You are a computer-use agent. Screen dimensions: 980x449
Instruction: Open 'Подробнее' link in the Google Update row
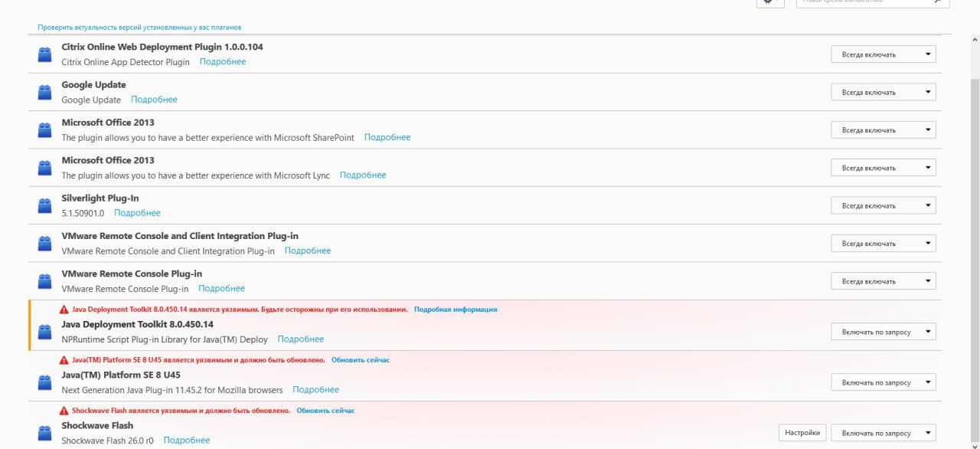[154, 100]
